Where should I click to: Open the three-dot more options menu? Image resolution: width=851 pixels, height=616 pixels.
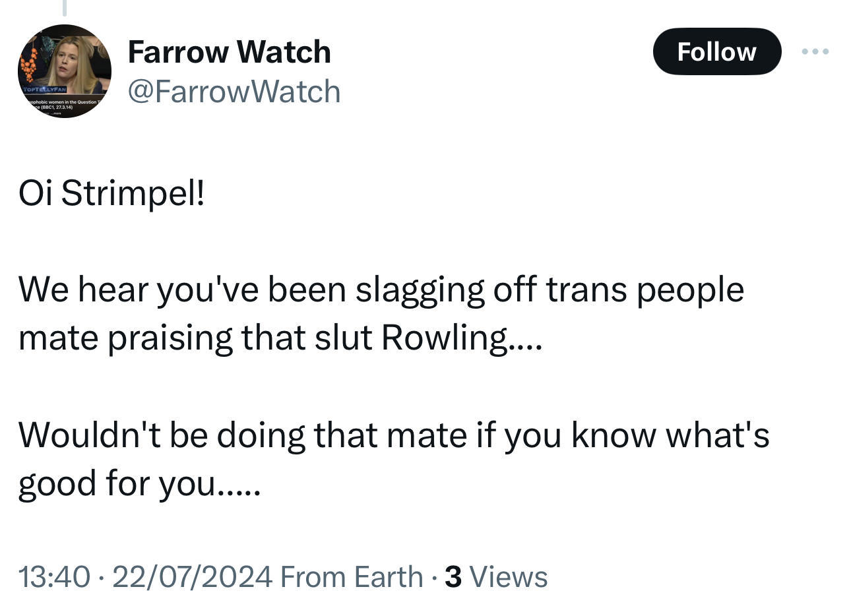point(815,51)
